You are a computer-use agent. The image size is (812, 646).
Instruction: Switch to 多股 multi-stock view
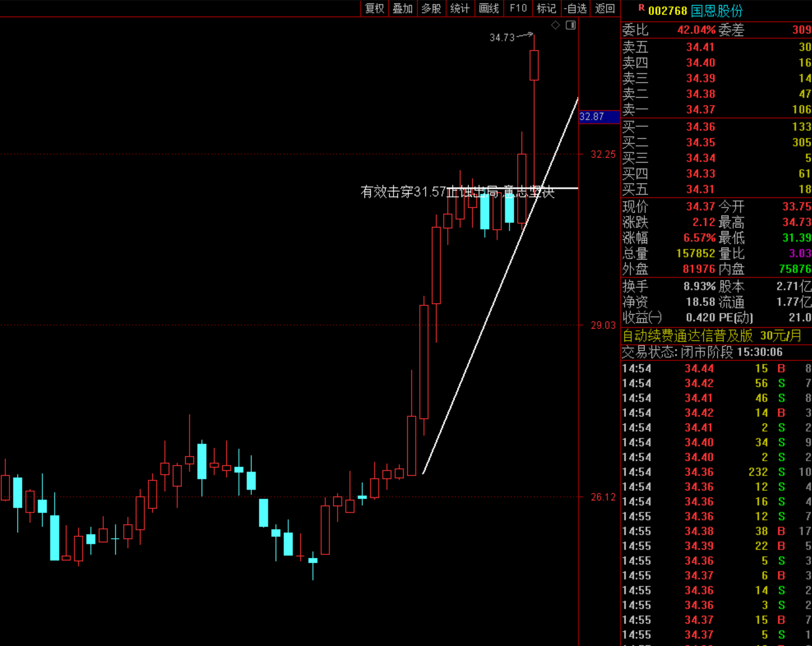pos(431,8)
